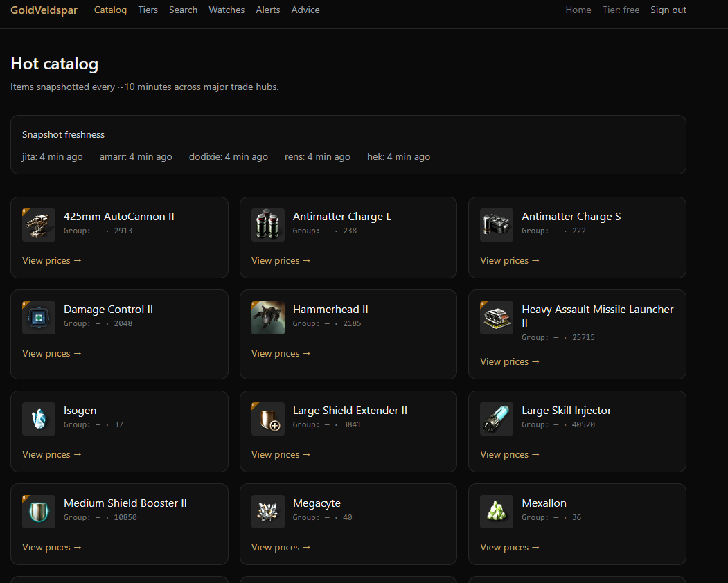
Task: Go to Home link in header
Action: tap(578, 10)
